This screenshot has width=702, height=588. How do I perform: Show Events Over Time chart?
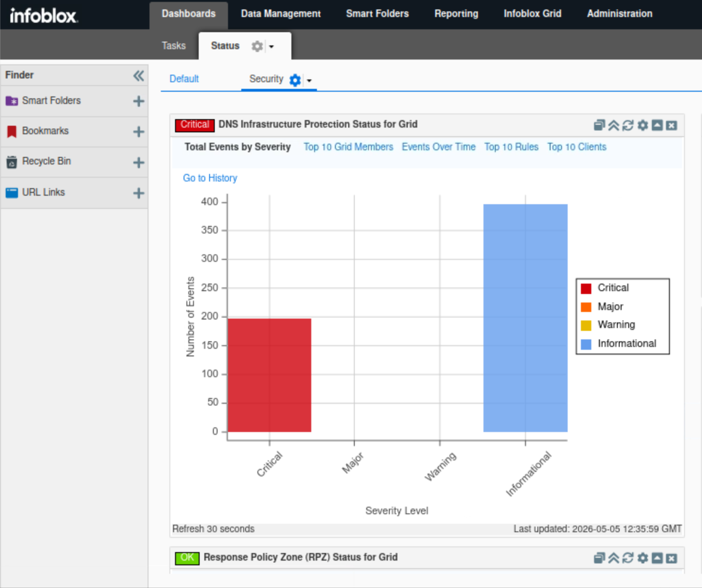439,147
